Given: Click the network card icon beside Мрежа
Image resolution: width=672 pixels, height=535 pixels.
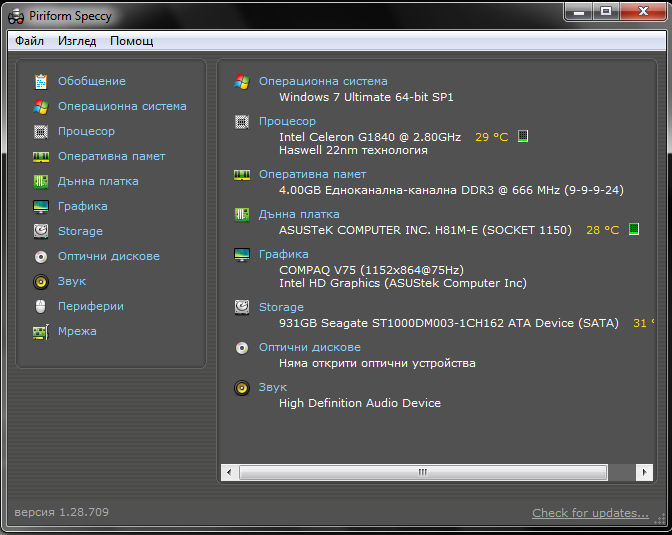Looking at the screenshot, I should 41,331.
